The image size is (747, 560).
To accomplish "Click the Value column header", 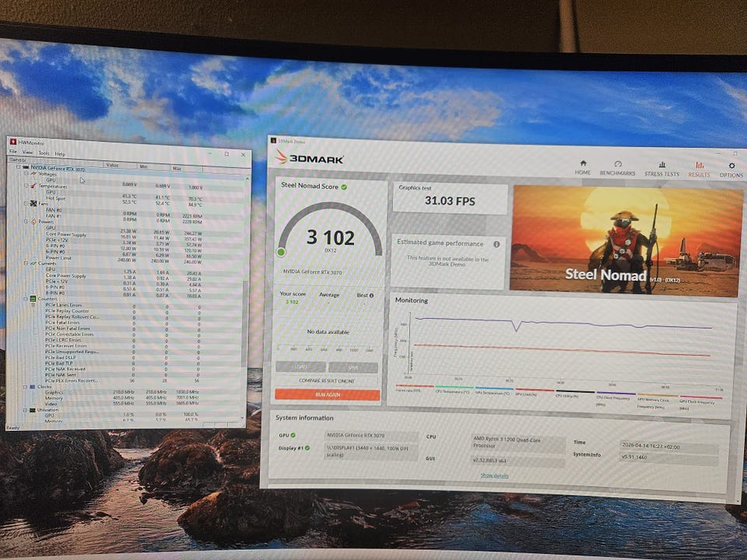I will [x=120, y=165].
